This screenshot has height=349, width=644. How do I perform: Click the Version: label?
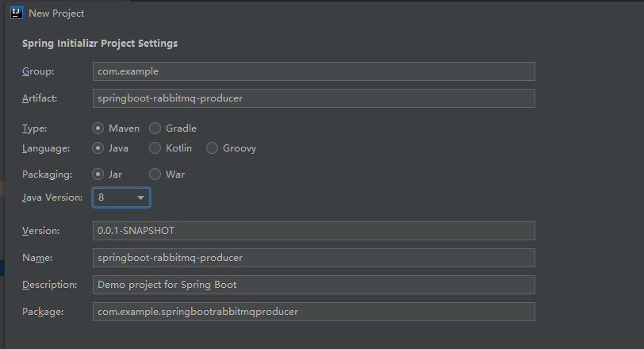tap(41, 231)
